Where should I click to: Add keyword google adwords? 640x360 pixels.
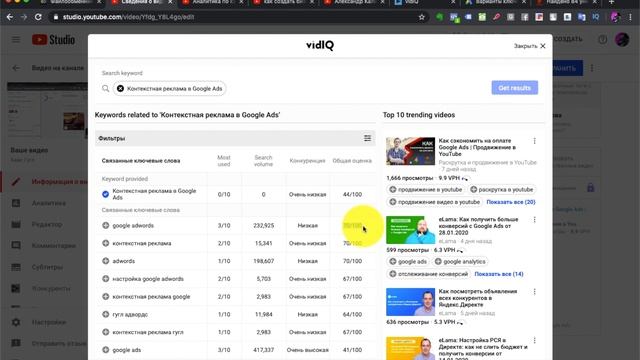[105, 225]
